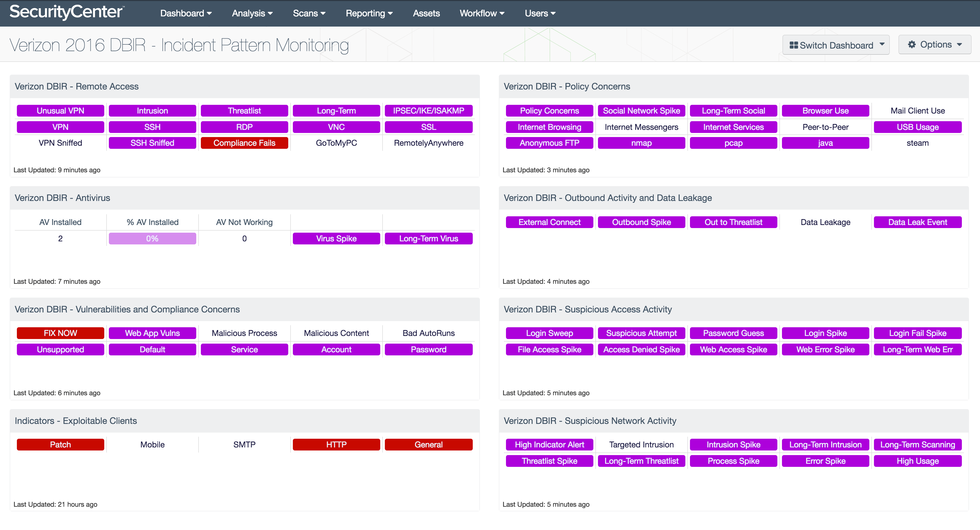Open the red Compliance Fails indicator
Image resolution: width=980 pixels, height=530 pixels.
click(x=245, y=143)
